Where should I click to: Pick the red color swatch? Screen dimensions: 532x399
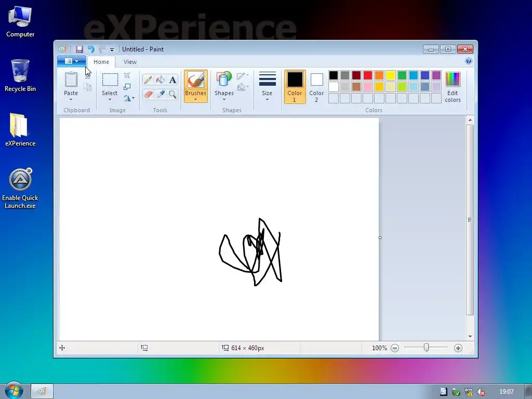pyautogui.click(x=368, y=75)
